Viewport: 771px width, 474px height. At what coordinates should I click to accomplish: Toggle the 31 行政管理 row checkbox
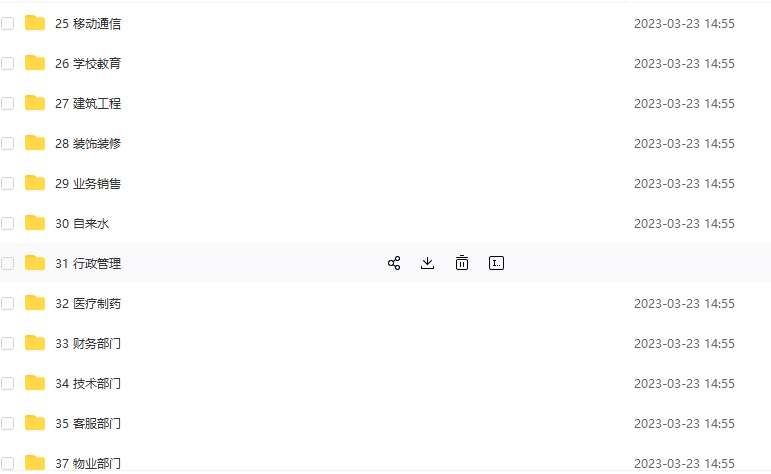click(8, 263)
